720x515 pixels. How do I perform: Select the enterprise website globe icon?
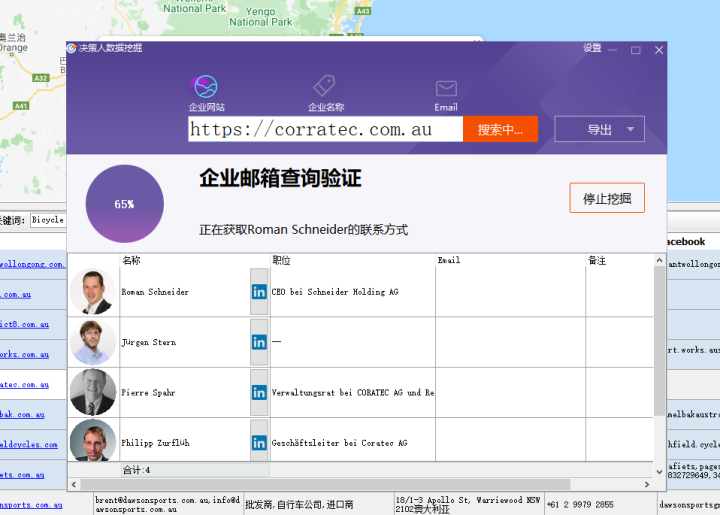[206, 86]
